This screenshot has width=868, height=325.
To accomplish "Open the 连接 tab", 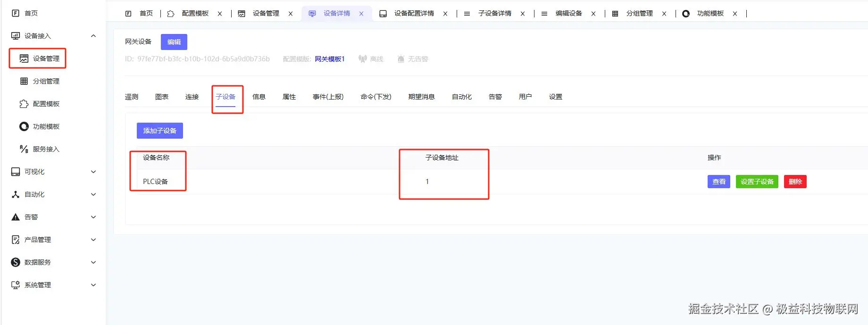I will (192, 97).
